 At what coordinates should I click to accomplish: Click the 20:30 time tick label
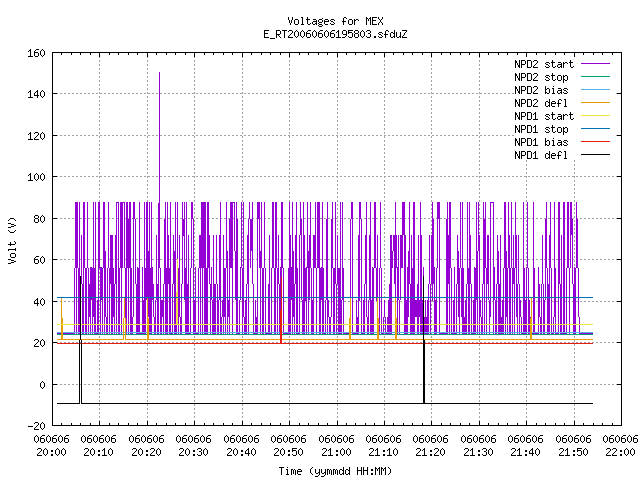click(x=193, y=452)
